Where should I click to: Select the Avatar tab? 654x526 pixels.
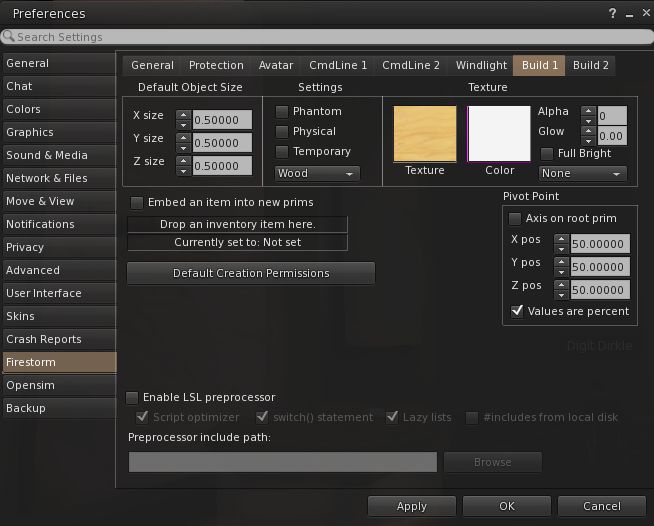(276, 65)
